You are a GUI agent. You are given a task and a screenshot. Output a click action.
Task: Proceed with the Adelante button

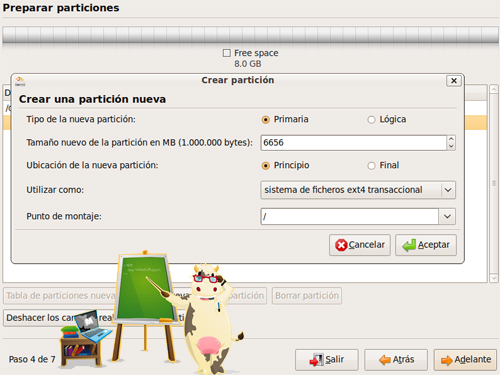tap(465, 360)
